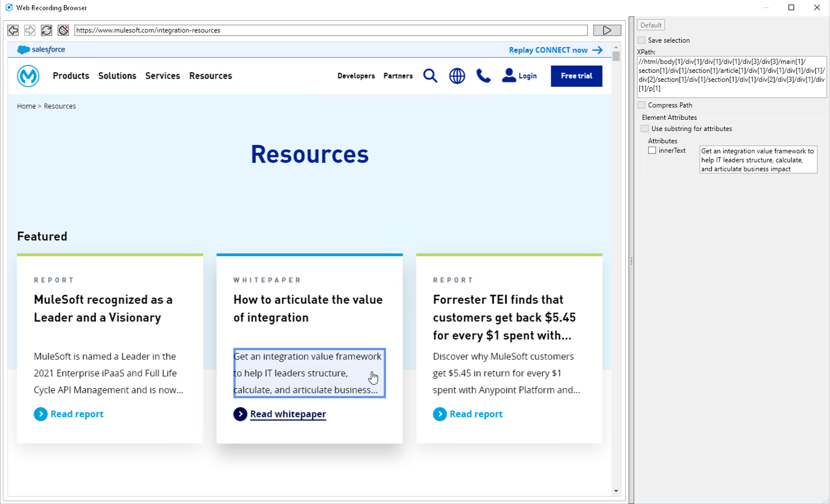This screenshot has height=504, width=830.
Task: Click the Free trial button
Action: (x=576, y=76)
